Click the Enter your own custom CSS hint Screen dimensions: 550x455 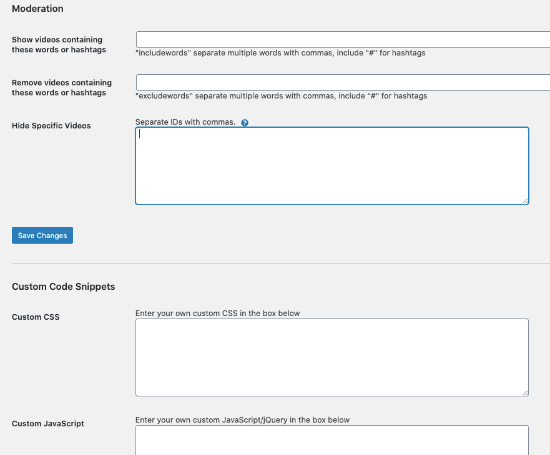point(217,313)
